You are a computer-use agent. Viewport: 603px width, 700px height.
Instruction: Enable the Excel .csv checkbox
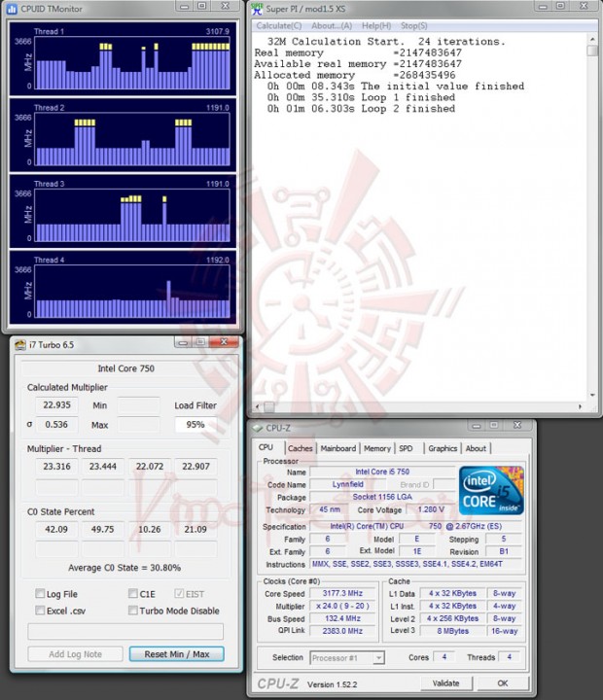point(40,611)
